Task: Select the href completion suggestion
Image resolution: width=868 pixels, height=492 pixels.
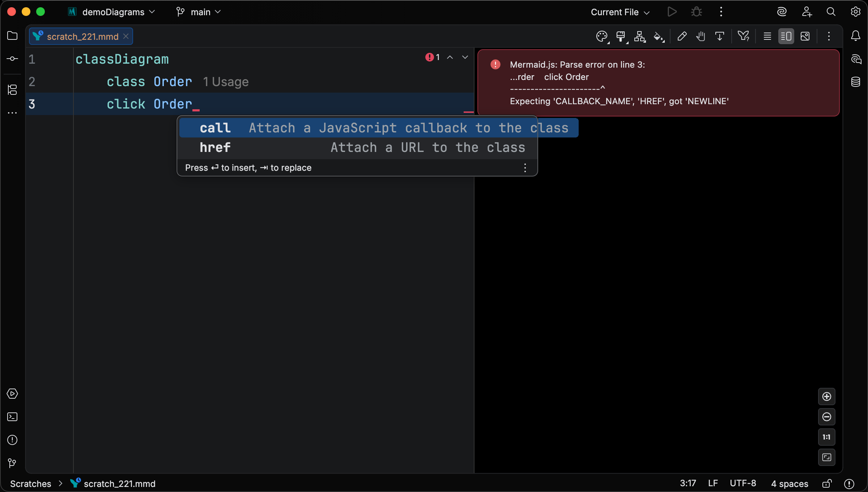Action: click(358, 147)
